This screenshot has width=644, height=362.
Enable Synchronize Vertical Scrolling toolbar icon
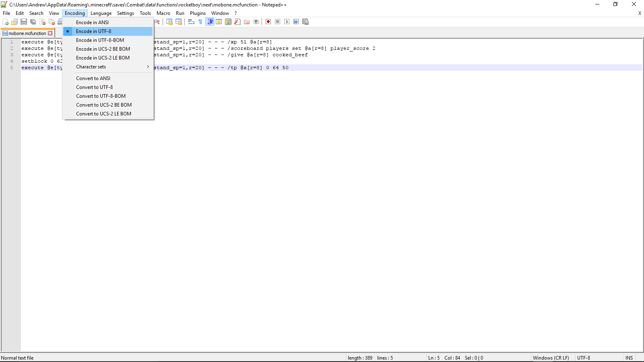[x=169, y=22]
